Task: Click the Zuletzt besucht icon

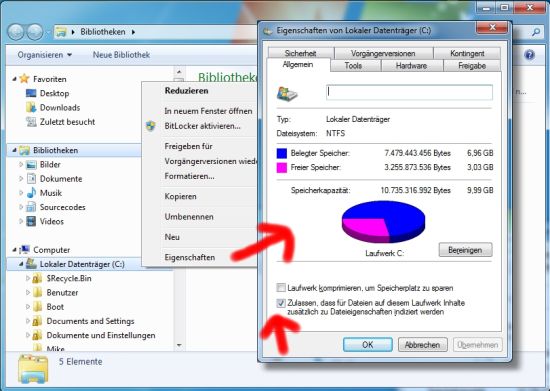Action: (x=31, y=122)
